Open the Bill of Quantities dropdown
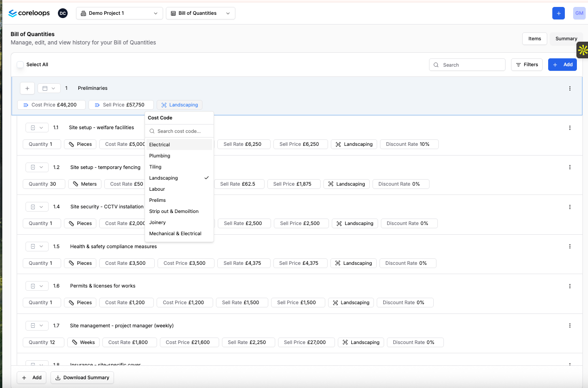 [200, 13]
